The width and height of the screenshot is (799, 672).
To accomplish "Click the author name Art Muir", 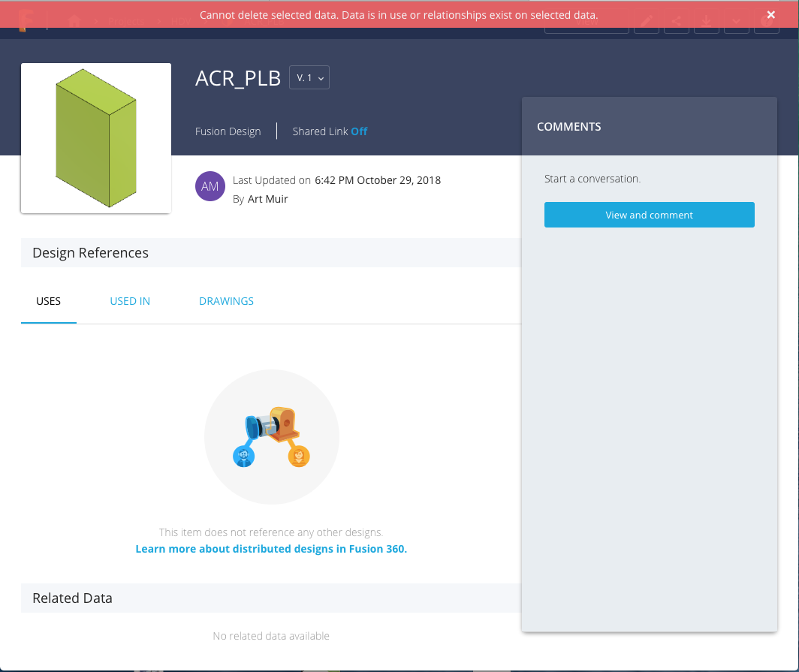I will [267, 199].
